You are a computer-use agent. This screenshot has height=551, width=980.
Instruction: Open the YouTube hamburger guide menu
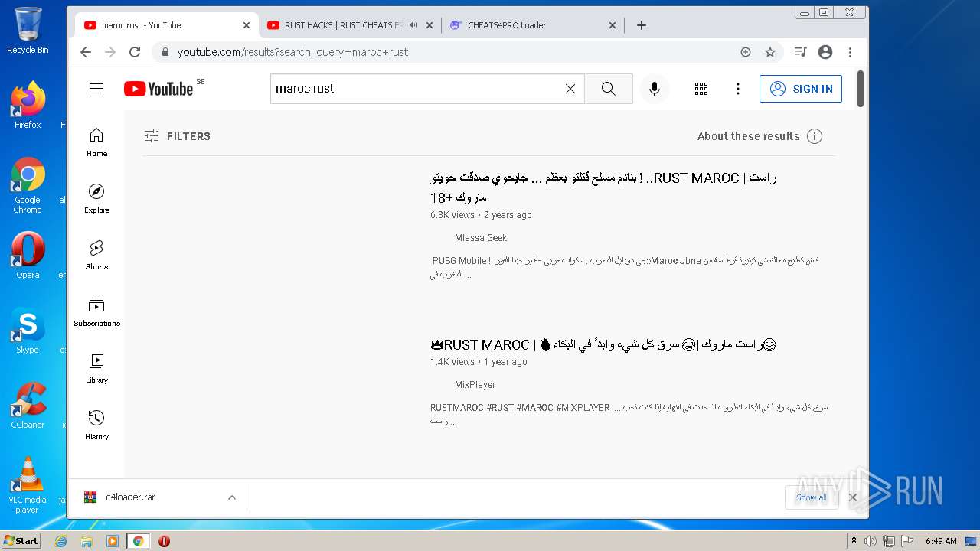96,89
